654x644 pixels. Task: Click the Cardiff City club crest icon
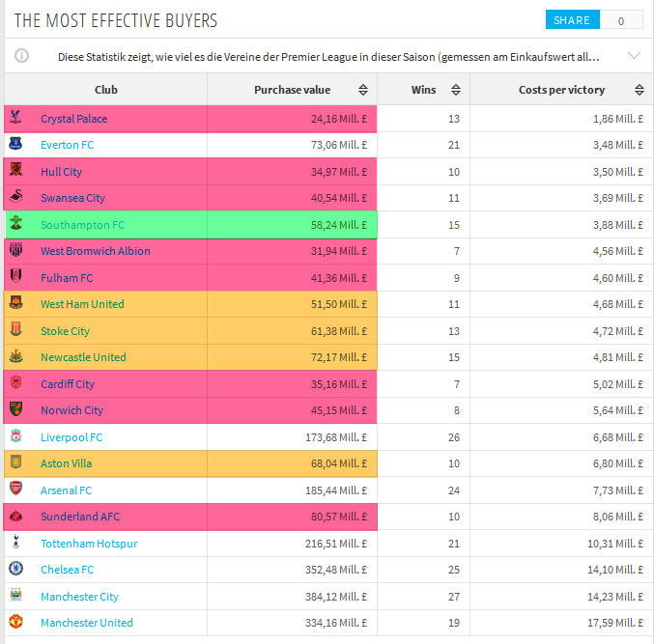tap(15, 382)
